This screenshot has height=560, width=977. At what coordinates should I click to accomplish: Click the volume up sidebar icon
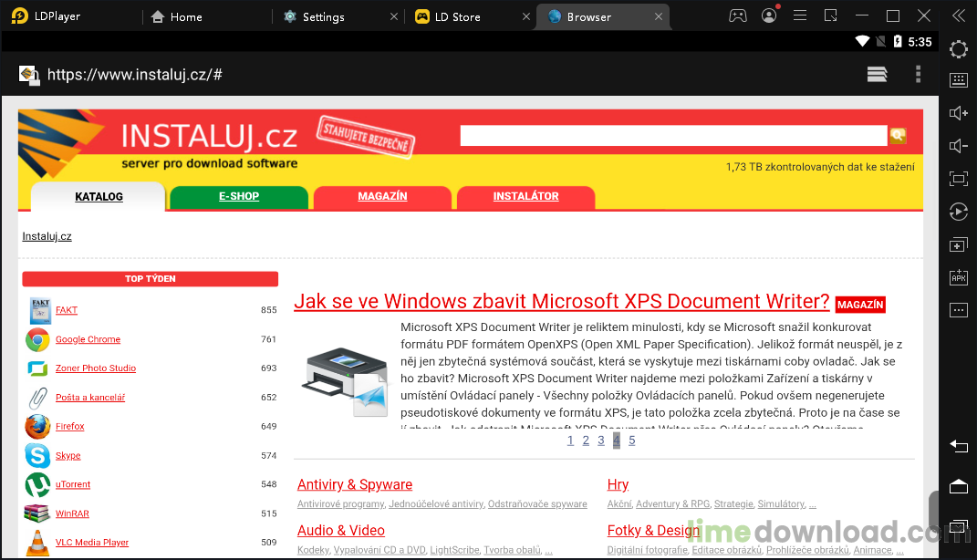[x=959, y=113]
